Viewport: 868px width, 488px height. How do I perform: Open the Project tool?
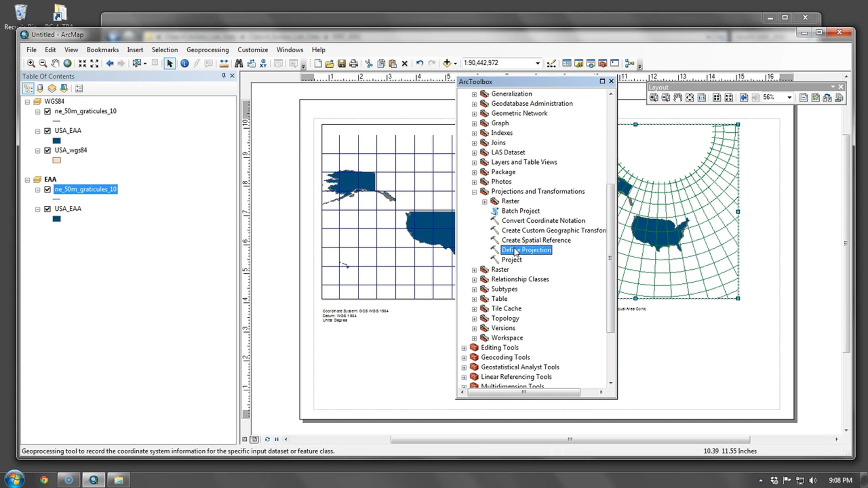pos(511,260)
